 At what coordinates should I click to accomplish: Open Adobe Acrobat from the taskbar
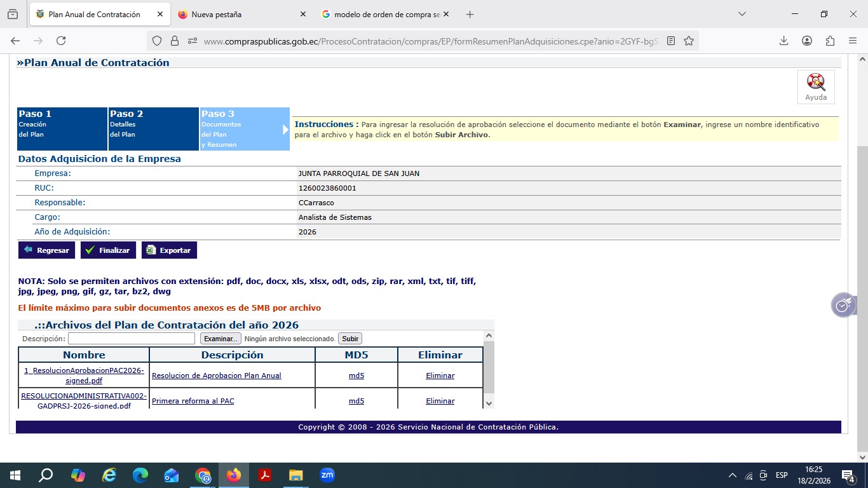(265, 475)
